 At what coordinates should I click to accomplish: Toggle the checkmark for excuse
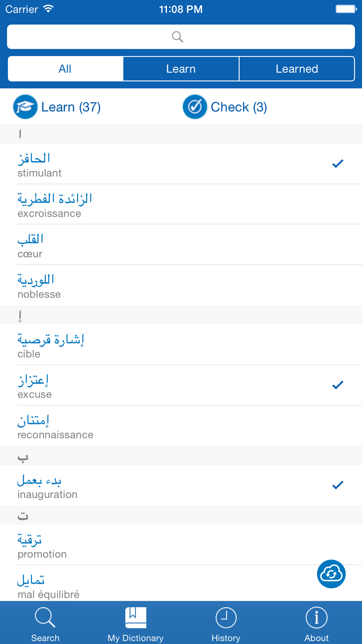point(337,385)
